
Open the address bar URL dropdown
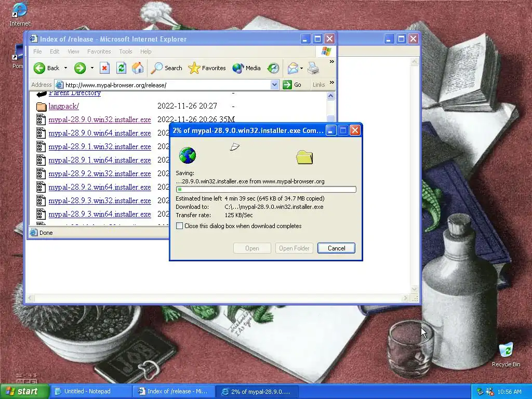pos(275,85)
